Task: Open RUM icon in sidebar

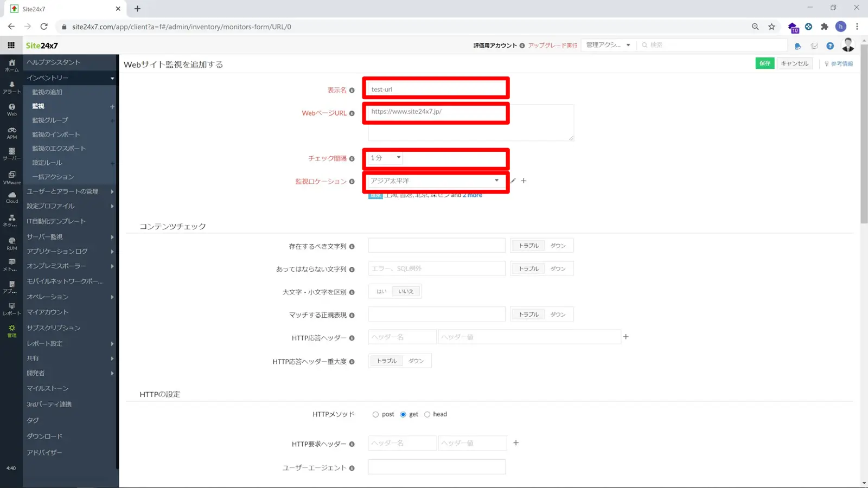Action: pos(11,243)
